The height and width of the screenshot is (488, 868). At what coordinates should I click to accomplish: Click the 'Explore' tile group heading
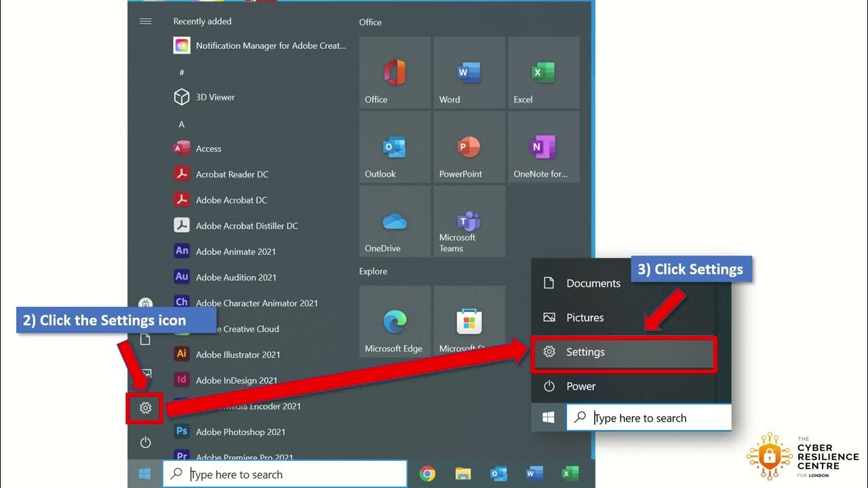(373, 272)
